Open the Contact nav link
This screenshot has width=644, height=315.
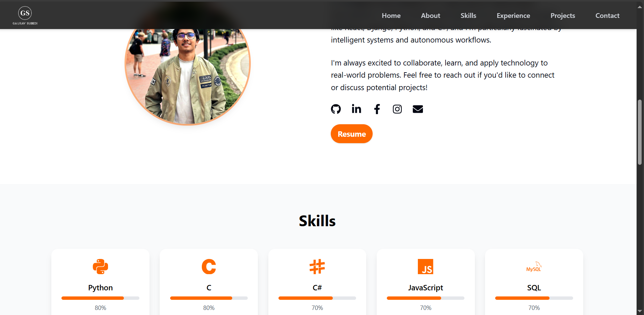pyautogui.click(x=607, y=16)
